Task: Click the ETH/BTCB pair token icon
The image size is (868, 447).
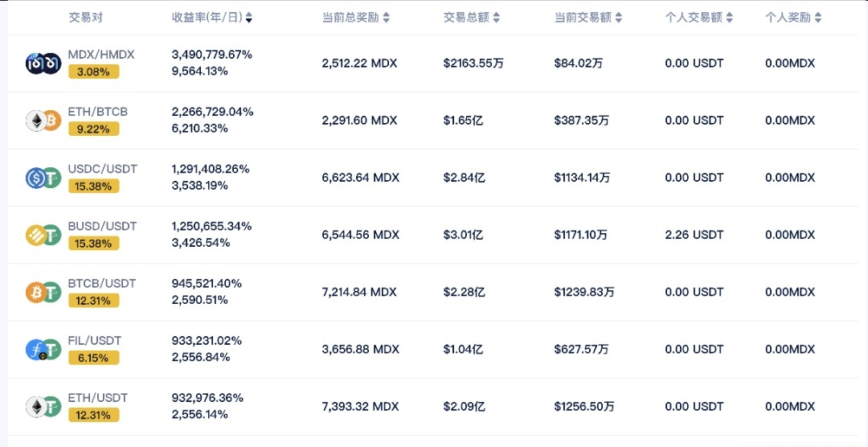Action: coord(43,121)
